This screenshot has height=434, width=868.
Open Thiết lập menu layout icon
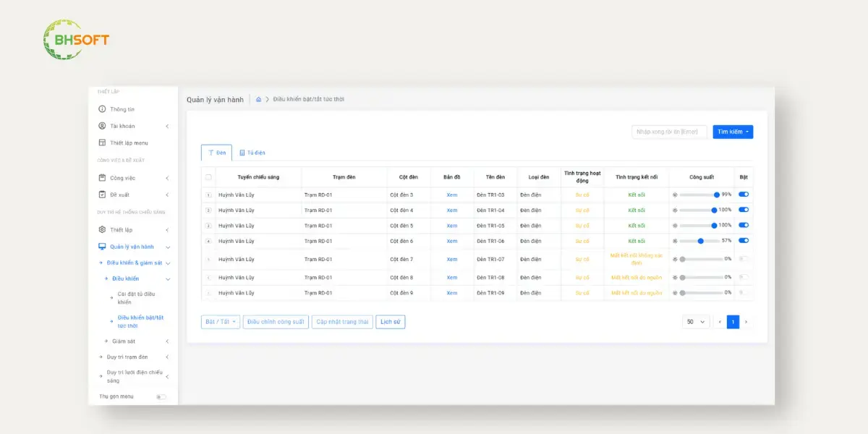(102, 142)
